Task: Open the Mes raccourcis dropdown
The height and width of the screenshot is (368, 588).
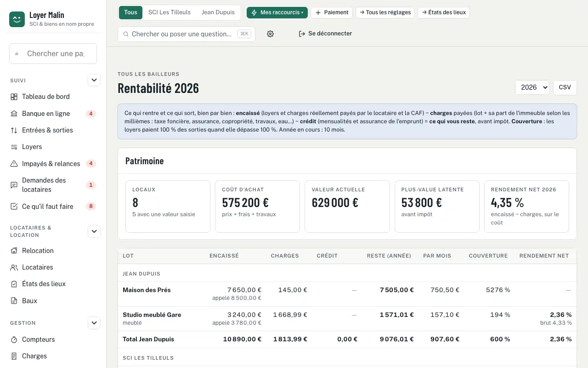Action: 277,12
